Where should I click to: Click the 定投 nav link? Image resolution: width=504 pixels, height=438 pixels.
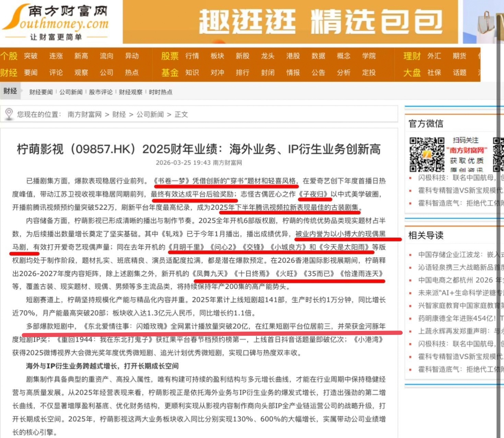[x=369, y=72]
